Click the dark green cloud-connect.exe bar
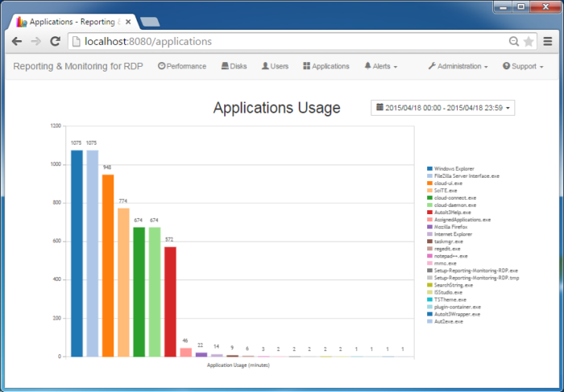The height and width of the screenshot is (392, 564). click(139, 292)
